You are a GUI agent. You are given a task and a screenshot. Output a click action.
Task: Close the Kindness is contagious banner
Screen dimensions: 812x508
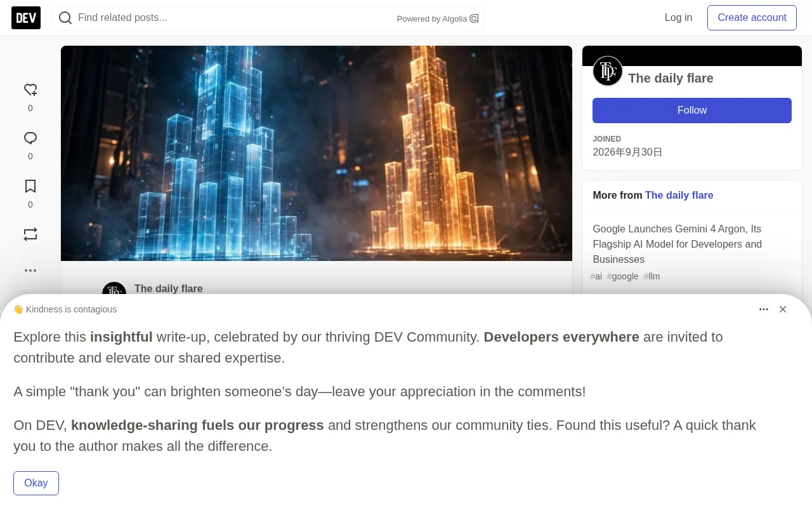pyautogui.click(x=783, y=309)
